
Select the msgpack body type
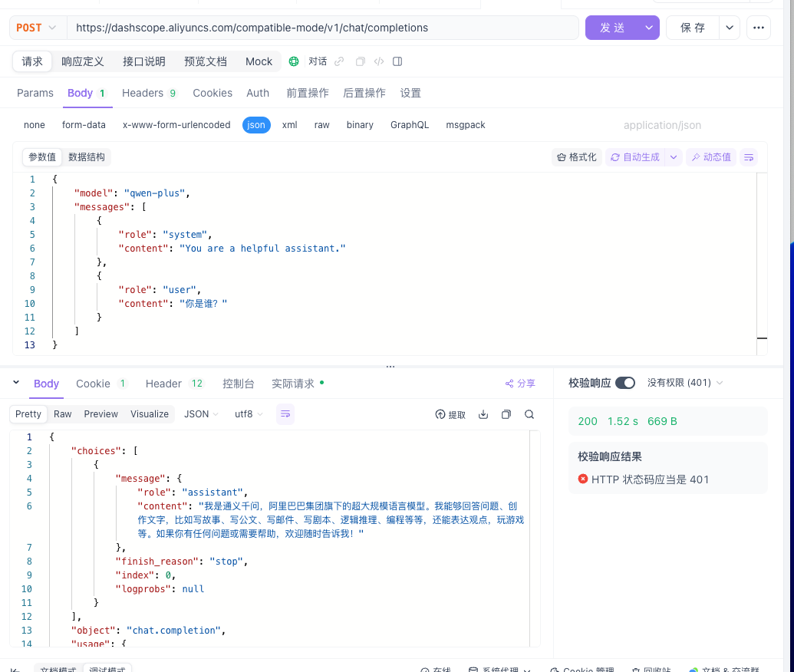click(466, 125)
